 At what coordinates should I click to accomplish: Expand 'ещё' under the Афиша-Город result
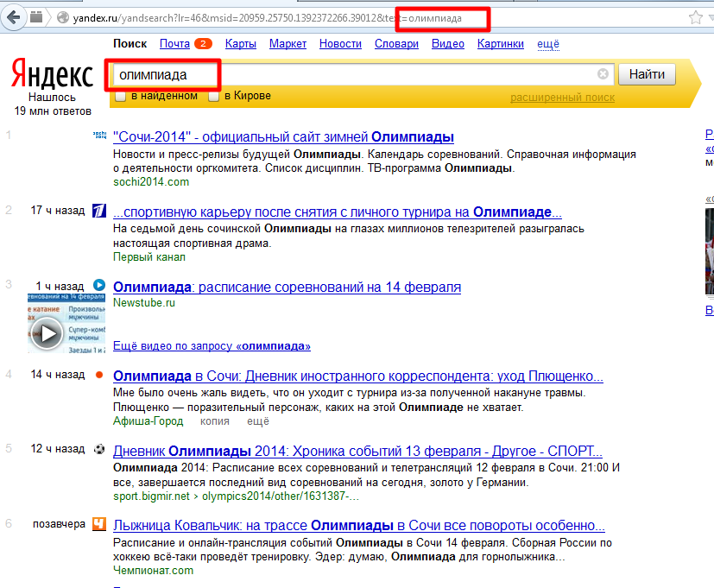pyautogui.click(x=258, y=421)
